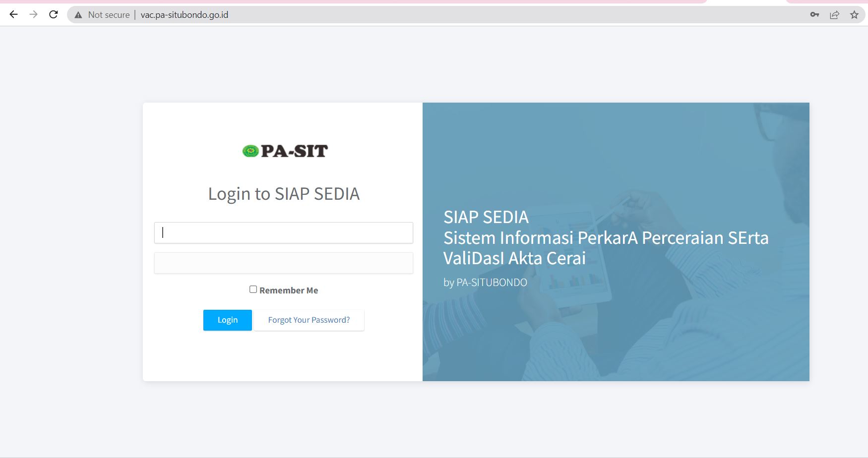Bookmark this page with the star

pyautogui.click(x=854, y=14)
